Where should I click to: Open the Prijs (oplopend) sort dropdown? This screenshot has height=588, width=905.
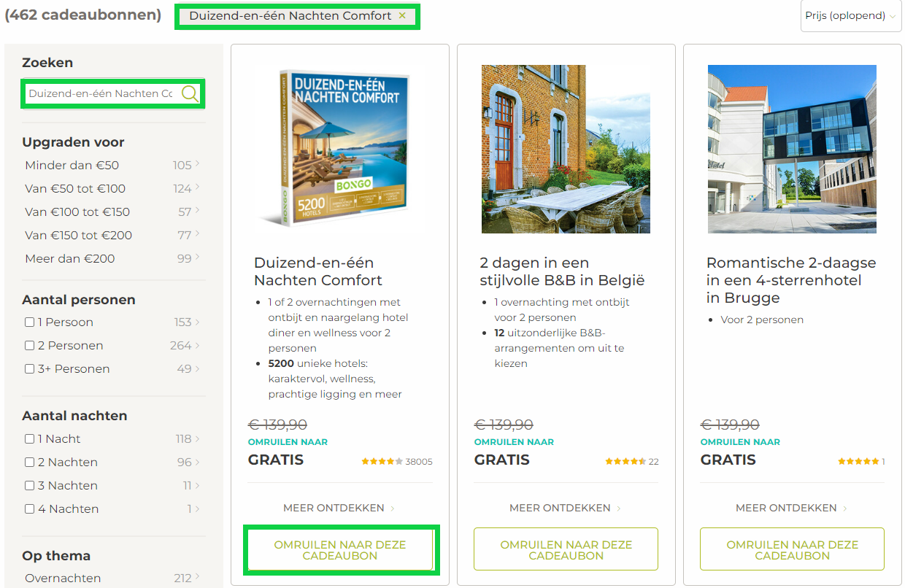[850, 16]
